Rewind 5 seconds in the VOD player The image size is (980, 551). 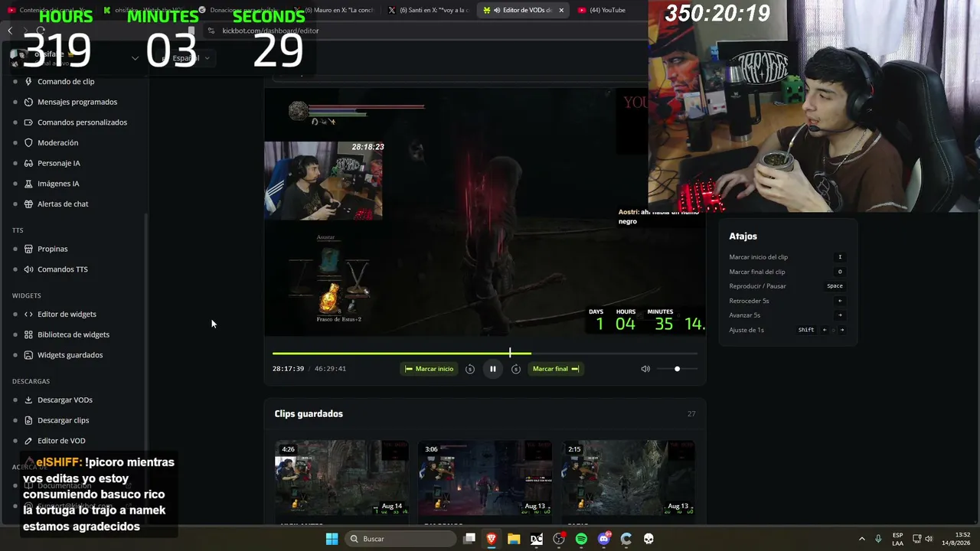(x=470, y=369)
